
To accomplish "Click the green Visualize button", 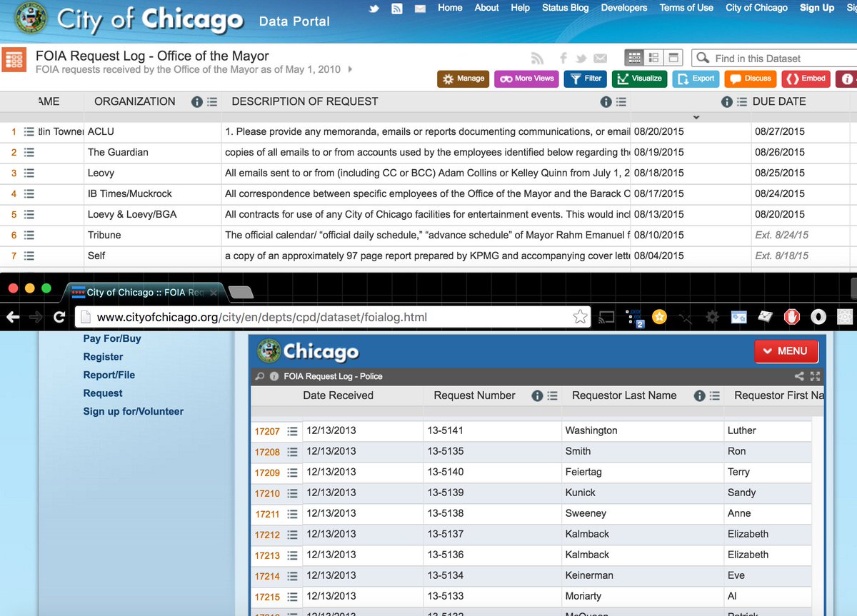I will 639,79.
